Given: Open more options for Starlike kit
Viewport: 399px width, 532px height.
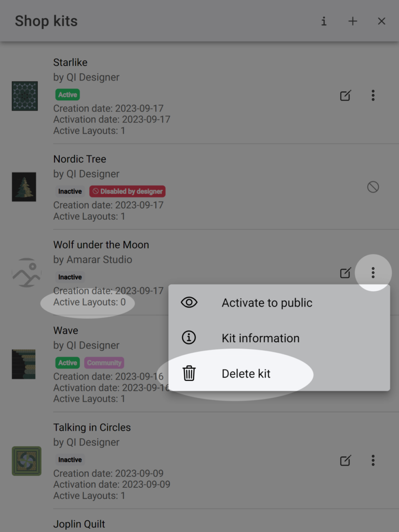Looking at the screenshot, I should (x=373, y=96).
